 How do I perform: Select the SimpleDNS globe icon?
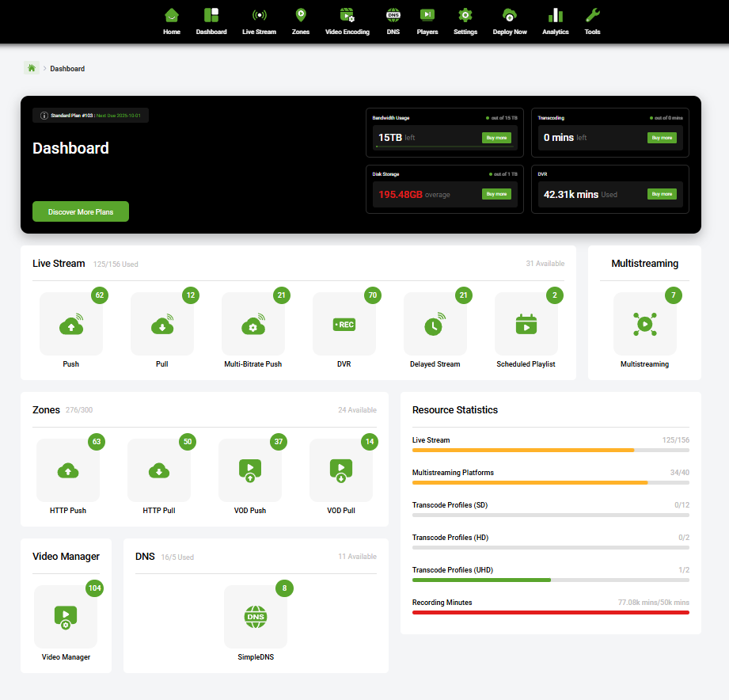click(256, 616)
